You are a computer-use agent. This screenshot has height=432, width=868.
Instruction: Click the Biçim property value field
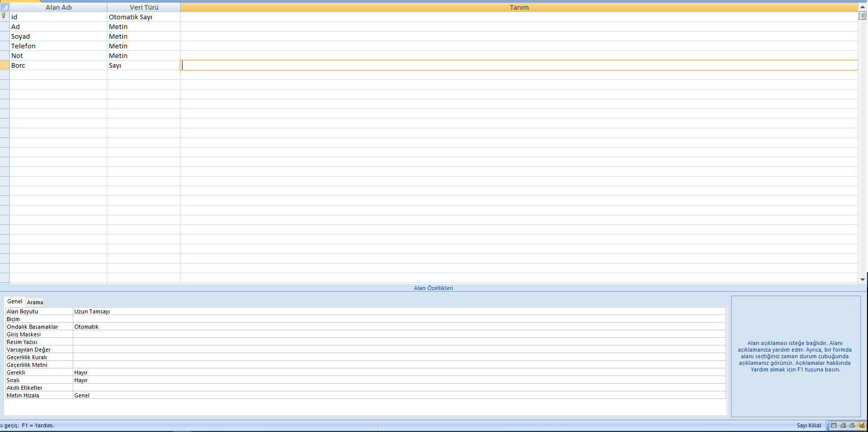tap(399, 319)
